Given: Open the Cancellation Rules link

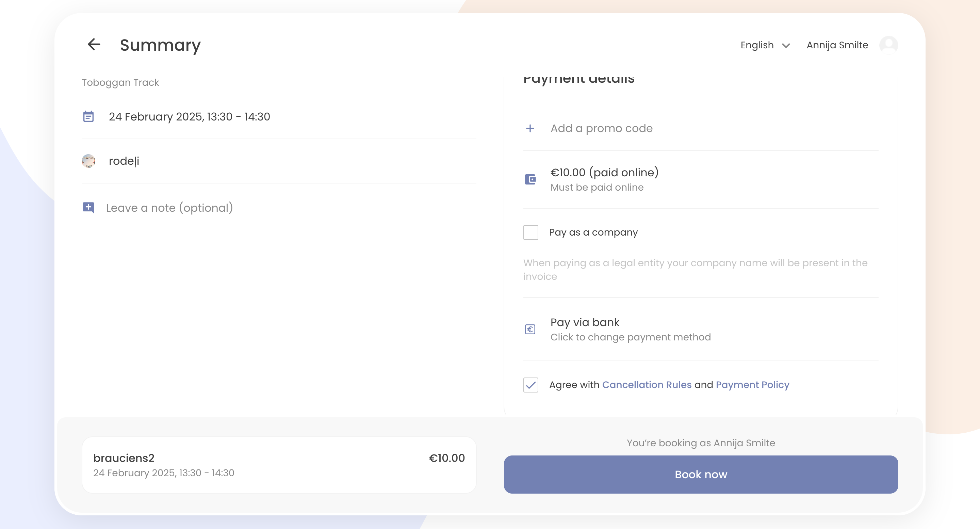Looking at the screenshot, I should tap(647, 385).
